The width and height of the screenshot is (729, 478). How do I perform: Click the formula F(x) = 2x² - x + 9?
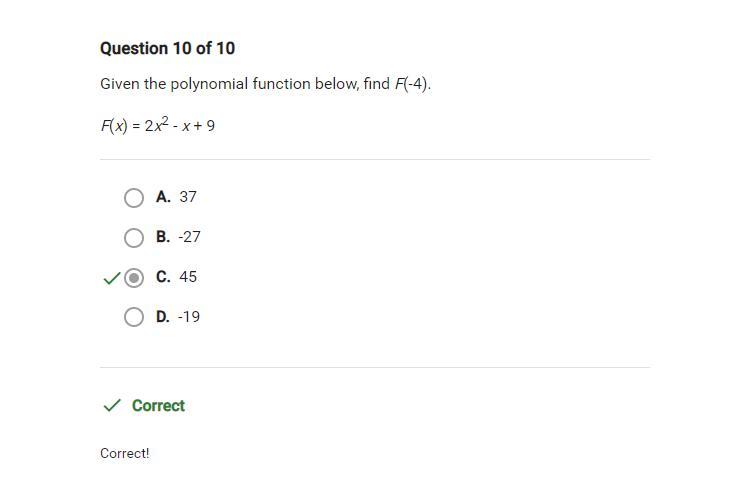click(157, 125)
